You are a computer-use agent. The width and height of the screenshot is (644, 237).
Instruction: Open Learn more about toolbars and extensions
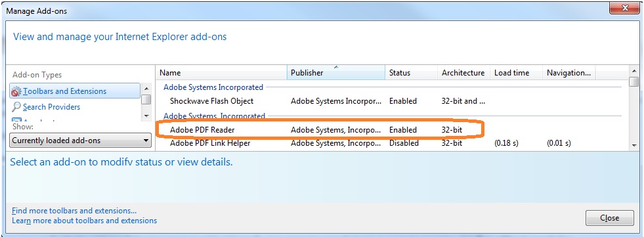[x=84, y=221]
